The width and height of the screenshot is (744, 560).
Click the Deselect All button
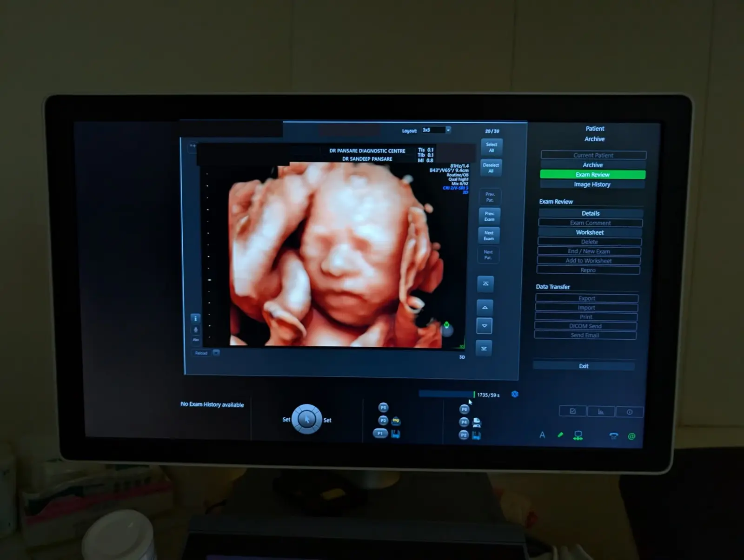pos(491,168)
